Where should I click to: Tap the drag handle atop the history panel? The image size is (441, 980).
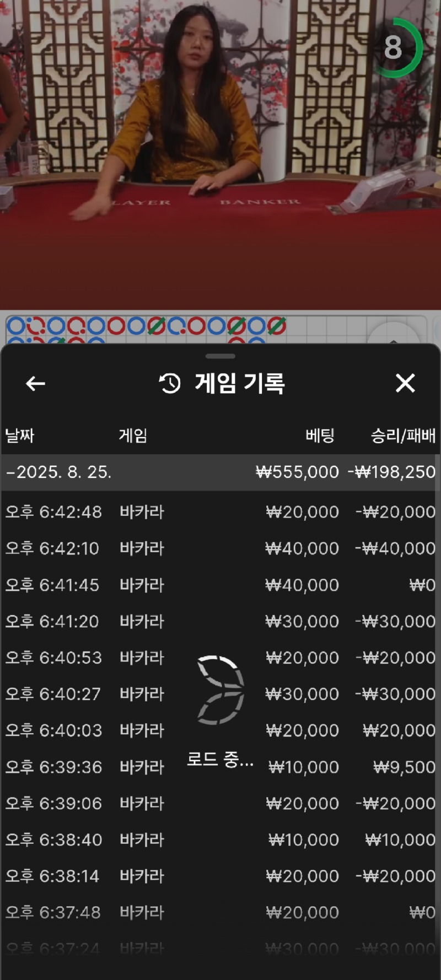(220, 356)
